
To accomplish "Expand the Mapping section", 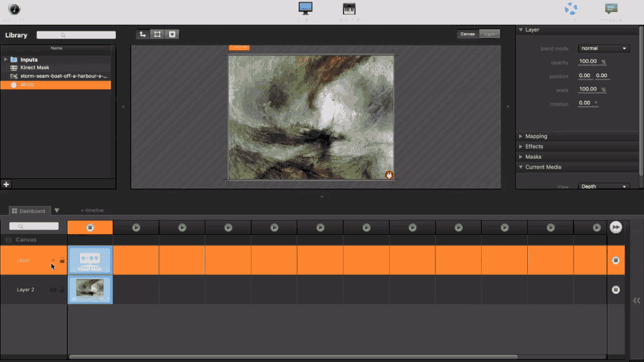I will tap(521, 136).
